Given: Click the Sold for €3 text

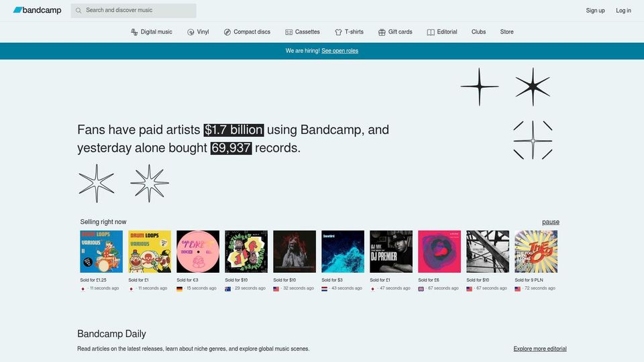Looking at the screenshot, I should (187, 280).
